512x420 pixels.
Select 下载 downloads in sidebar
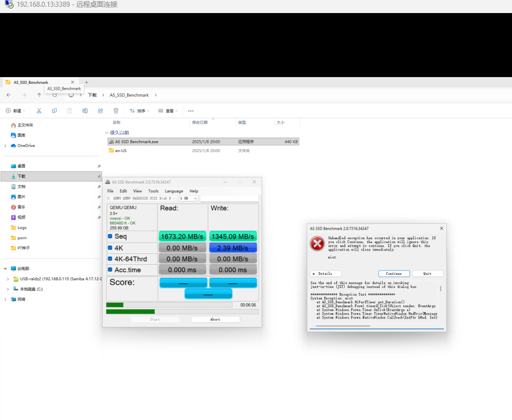coord(51,176)
